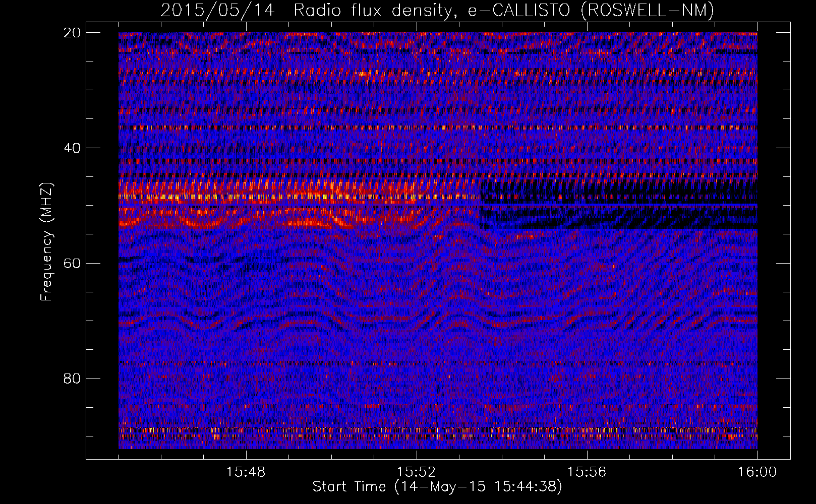Screen dimensions: 816x504
Task: Click the 20 MHz frequency tick label
Action: click(x=72, y=33)
